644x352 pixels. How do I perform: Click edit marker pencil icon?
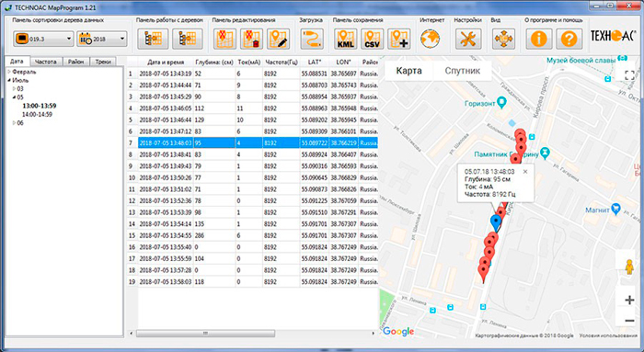pos(278,39)
